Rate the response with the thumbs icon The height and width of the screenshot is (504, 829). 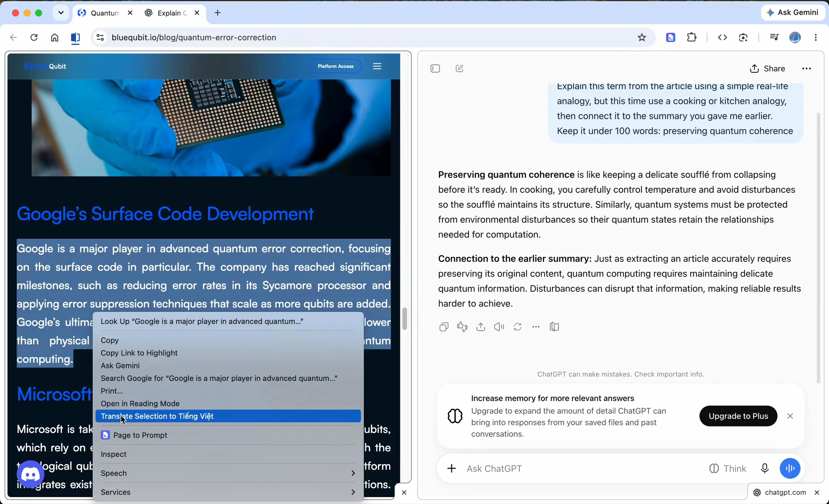462,327
